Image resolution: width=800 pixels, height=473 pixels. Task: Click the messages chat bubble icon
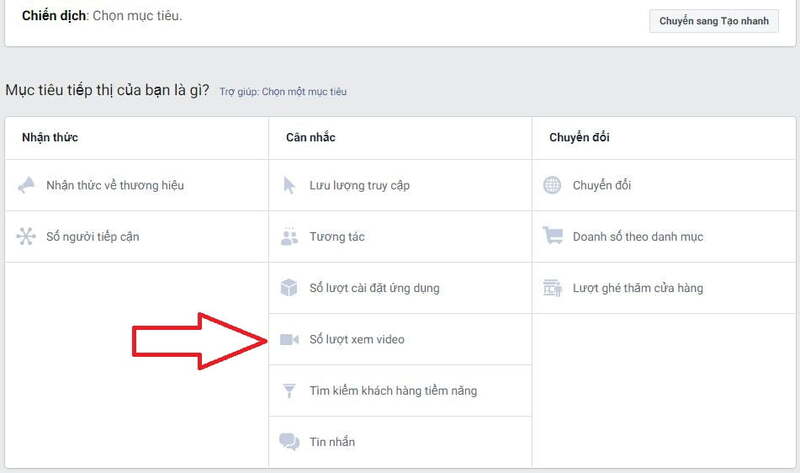point(290,442)
